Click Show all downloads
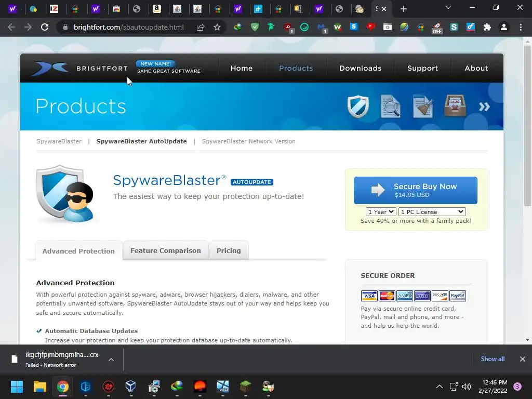 point(493,359)
